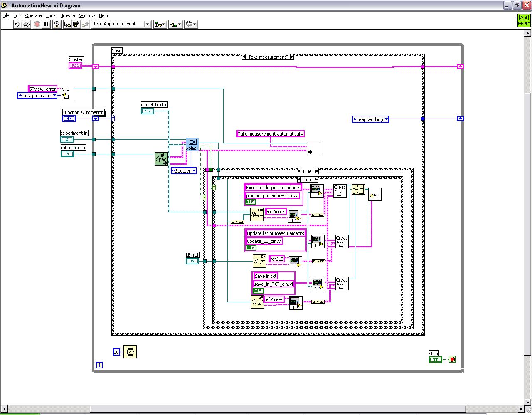Select the EX Add mes subVI node

tap(192, 144)
